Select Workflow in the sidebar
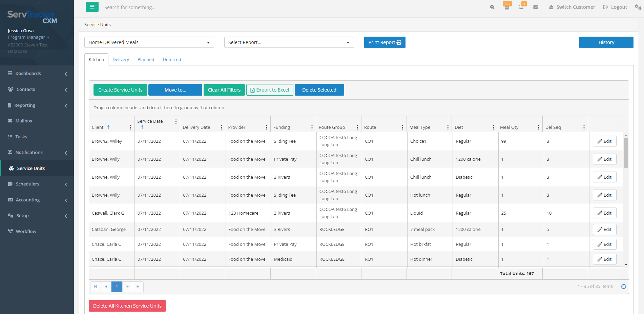Screen dimensions: 644x314 [26, 231]
